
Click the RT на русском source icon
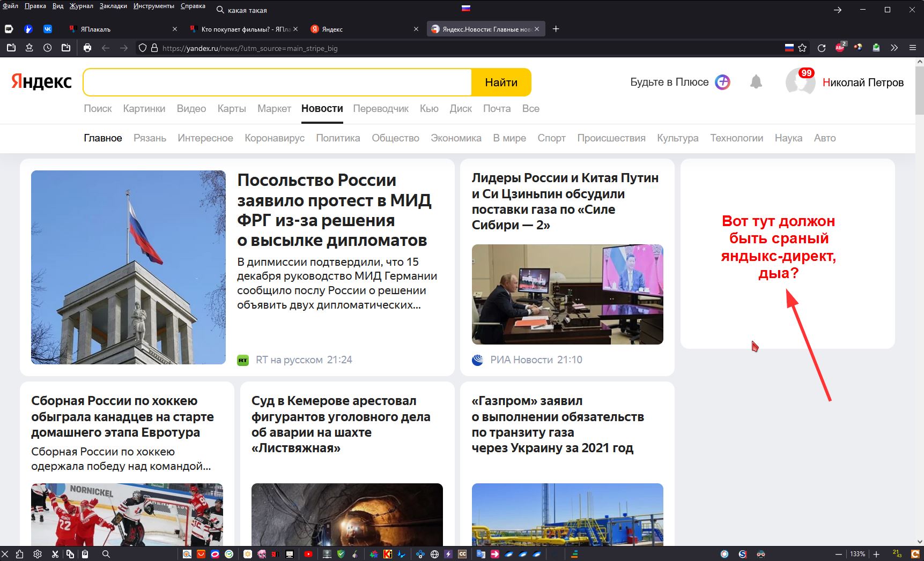243,360
